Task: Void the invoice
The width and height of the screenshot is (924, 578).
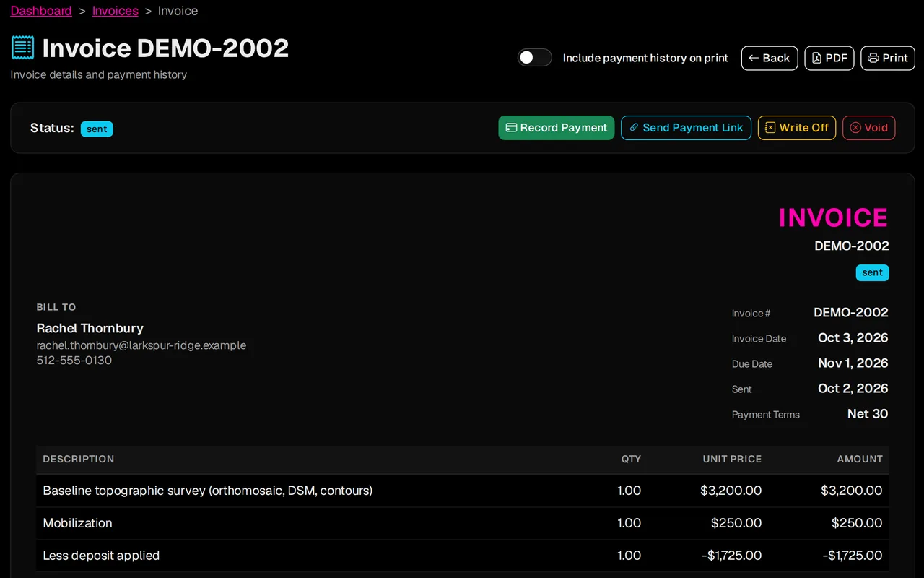Action: [869, 128]
